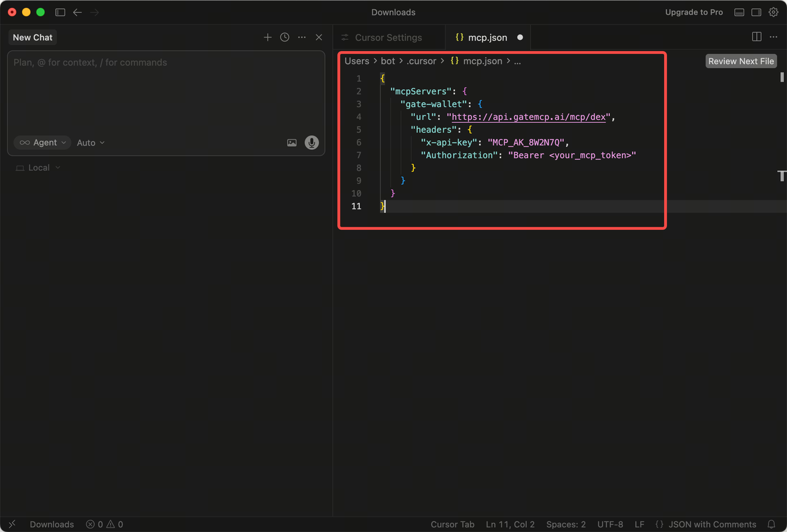Open the Local environment dropdown
The image size is (787, 532).
coord(38,168)
